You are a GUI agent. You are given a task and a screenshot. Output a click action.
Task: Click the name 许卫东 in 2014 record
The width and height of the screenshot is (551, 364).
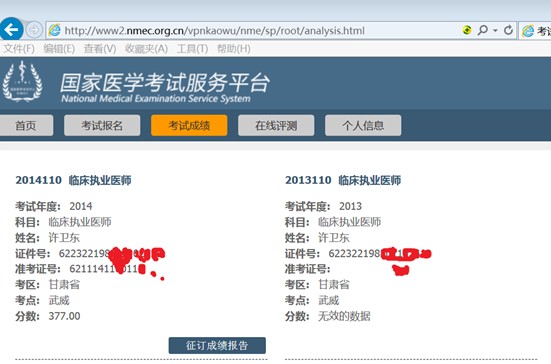64,238
